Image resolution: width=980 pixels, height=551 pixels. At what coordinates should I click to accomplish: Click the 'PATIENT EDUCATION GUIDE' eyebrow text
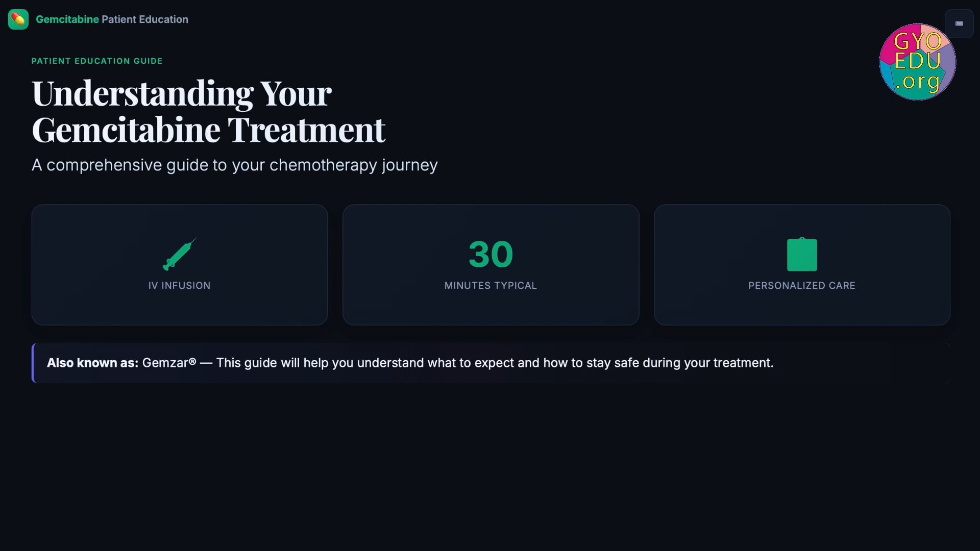tap(97, 61)
